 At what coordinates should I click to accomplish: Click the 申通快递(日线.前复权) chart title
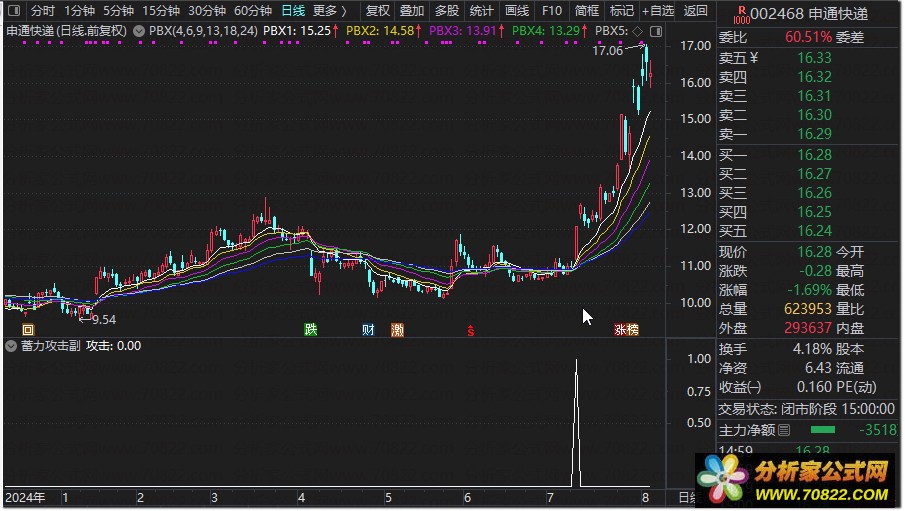(x=66, y=31)
